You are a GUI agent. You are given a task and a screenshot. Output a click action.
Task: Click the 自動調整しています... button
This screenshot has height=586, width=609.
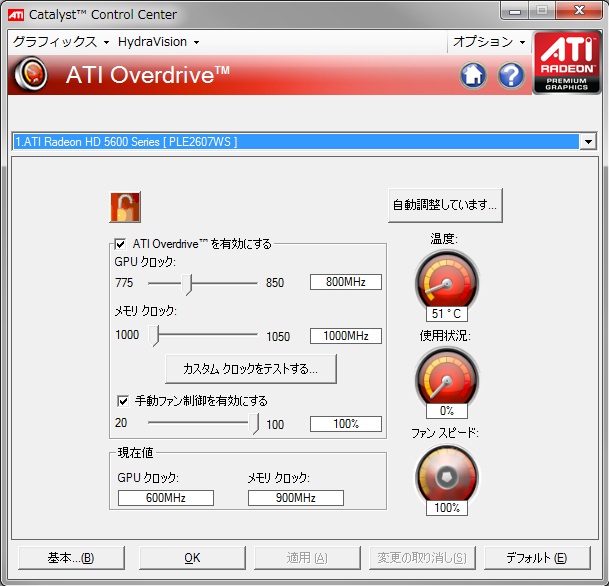pos(445,205)
